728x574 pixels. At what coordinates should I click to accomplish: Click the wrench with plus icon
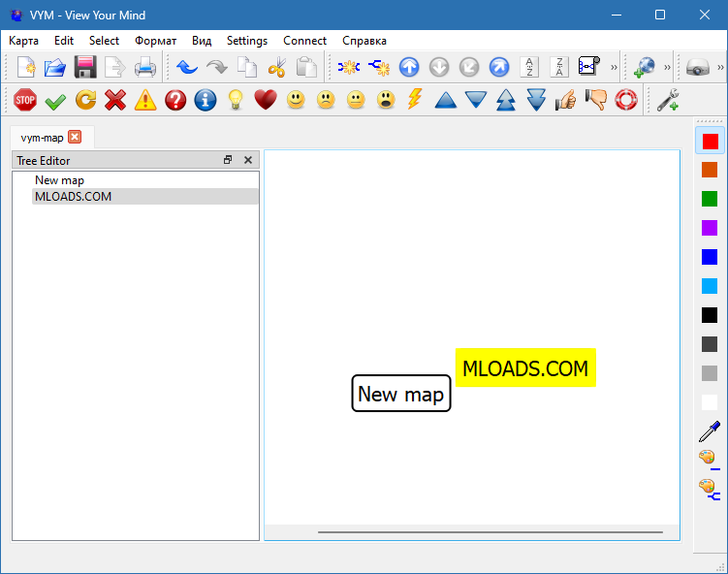coord(668,100)
